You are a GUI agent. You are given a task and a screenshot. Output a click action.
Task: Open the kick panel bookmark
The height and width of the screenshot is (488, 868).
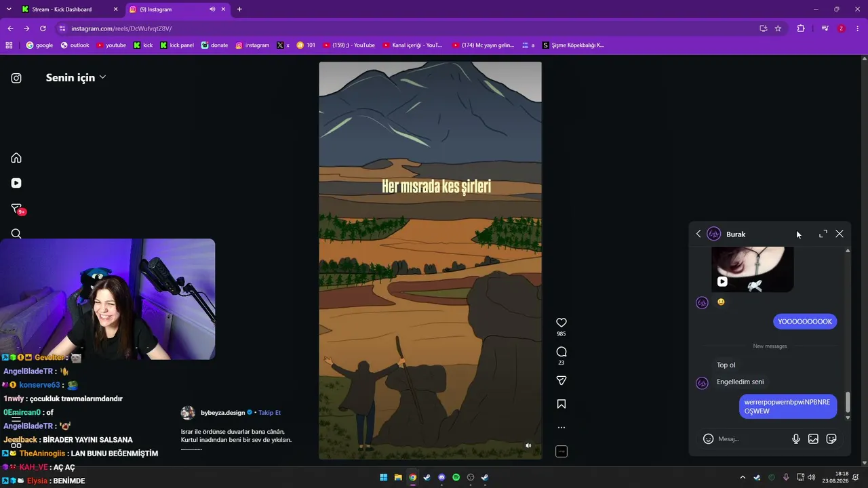coord(177,45)
